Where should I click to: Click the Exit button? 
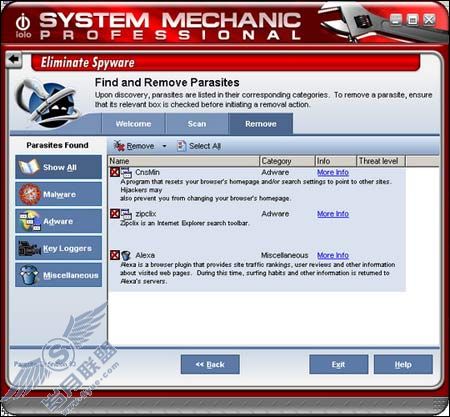click(338, 364)
